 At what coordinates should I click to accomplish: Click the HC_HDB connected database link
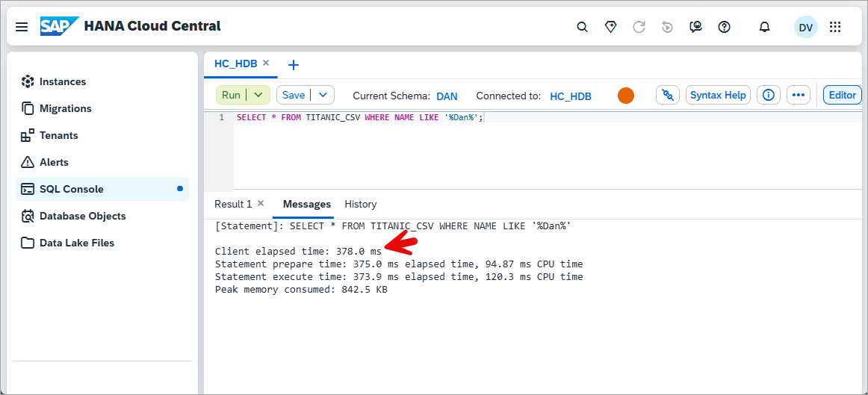point(571,96)
